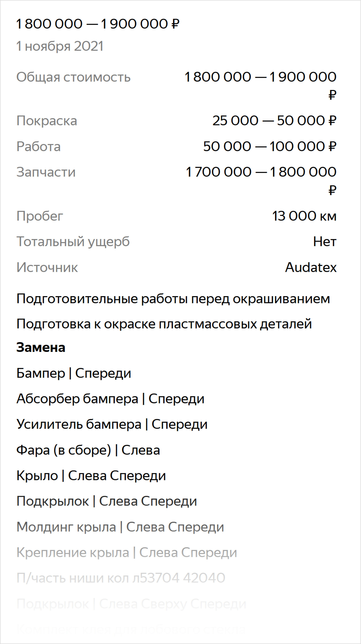Click Усилитель бампера | Спереди entry
Image resolution: width=361 pixels, height=644 pixels.
tap(112, 425)
